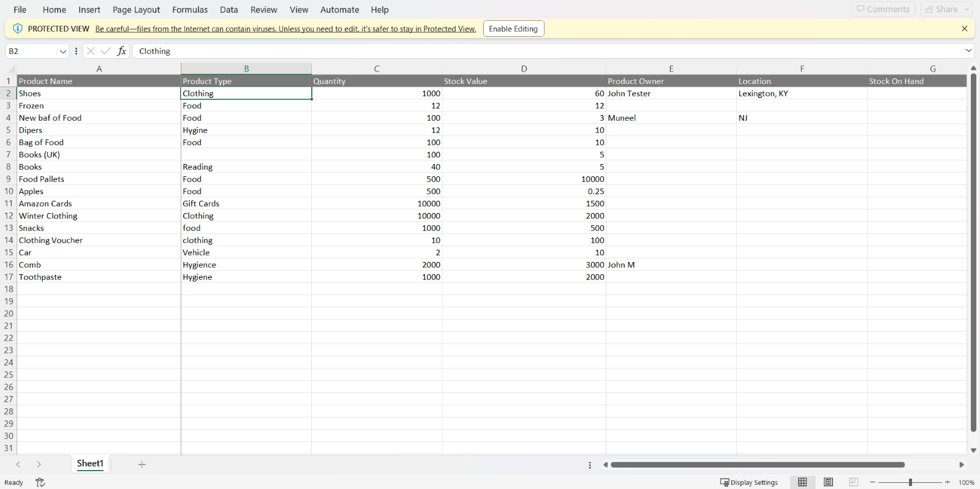Expand the formula bar chevron
The height and width of the screenshot is (489, 980).
969,51
